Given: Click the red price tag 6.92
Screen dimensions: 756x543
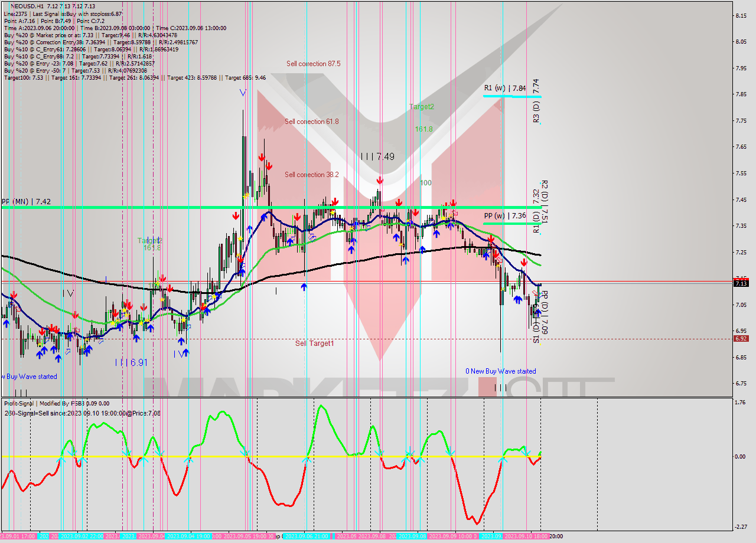Looking at the screenshot, I should pyautogui.click(x=741, y=339).
